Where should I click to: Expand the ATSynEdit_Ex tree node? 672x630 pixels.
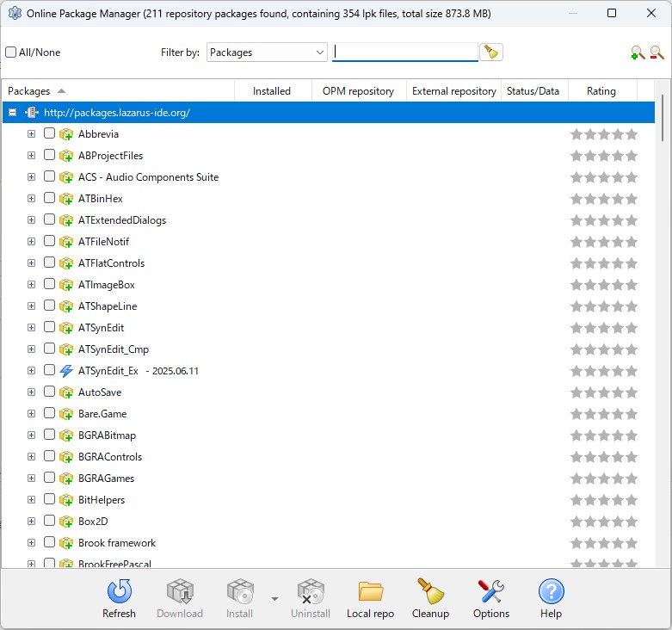pyautogui.click(x=31, y=370)
